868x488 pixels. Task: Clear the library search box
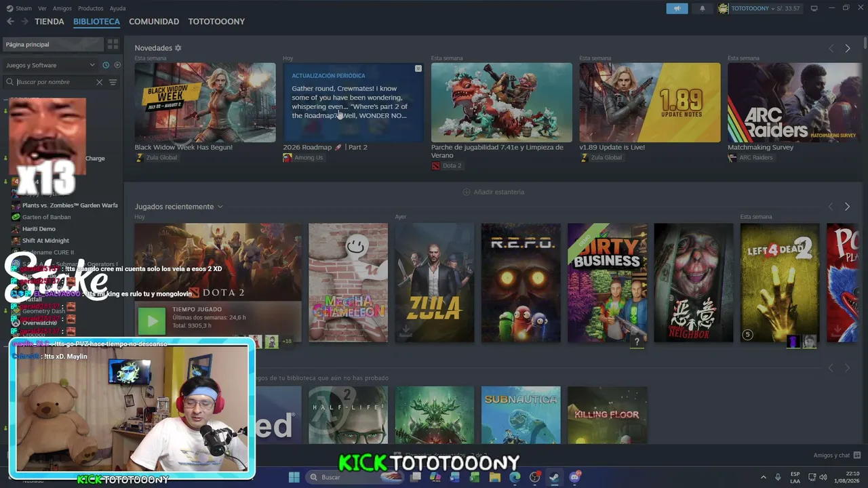coord(99,82)
